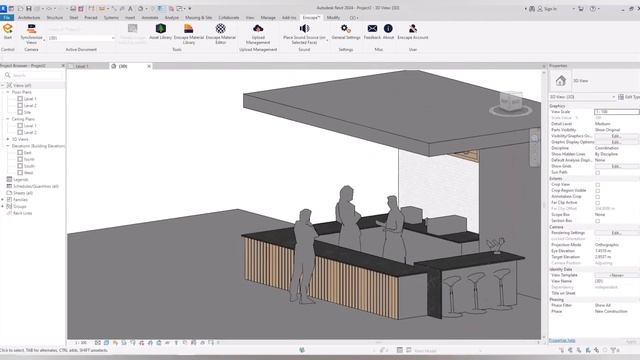Select Sheets (all) in Project Browser
The width and height of the screenshot is (640, 360).
[x=23, y=193]
